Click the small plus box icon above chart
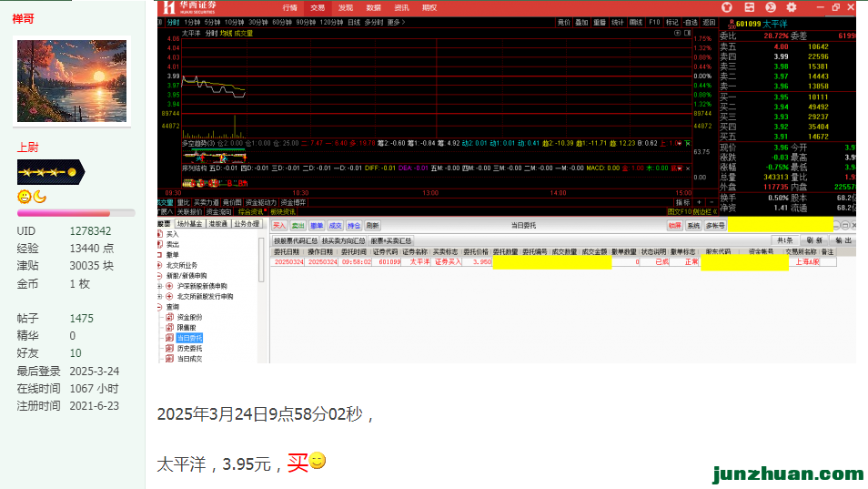The width and height of the screenshot is (868, 489). (x=677, y=33)
